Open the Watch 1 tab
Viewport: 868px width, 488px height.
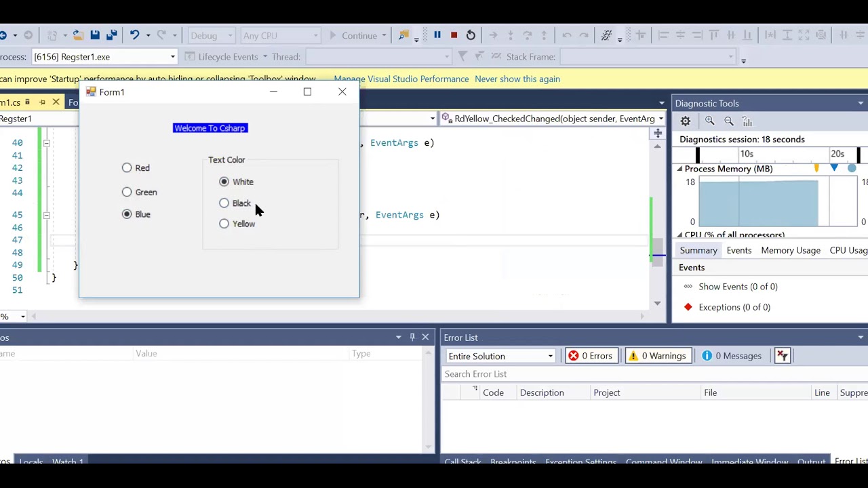pos(68,462)
